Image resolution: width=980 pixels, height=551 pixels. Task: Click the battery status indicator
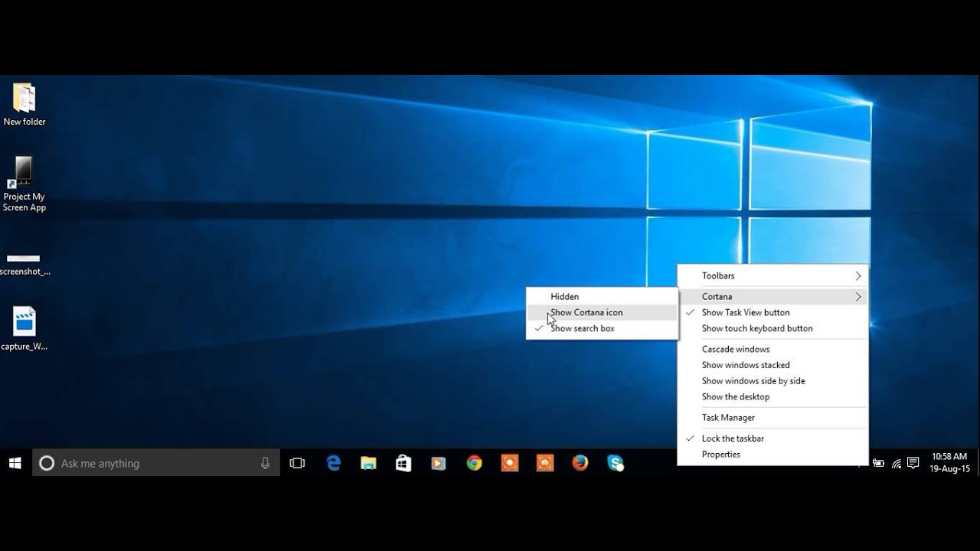(877, 463)
